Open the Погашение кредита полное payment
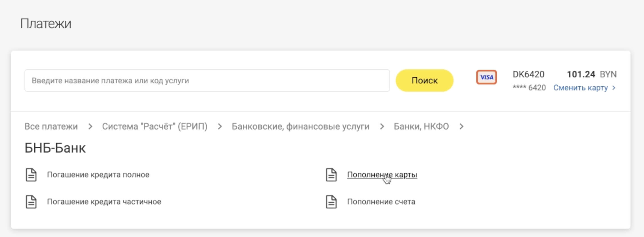 click(98, 175)
